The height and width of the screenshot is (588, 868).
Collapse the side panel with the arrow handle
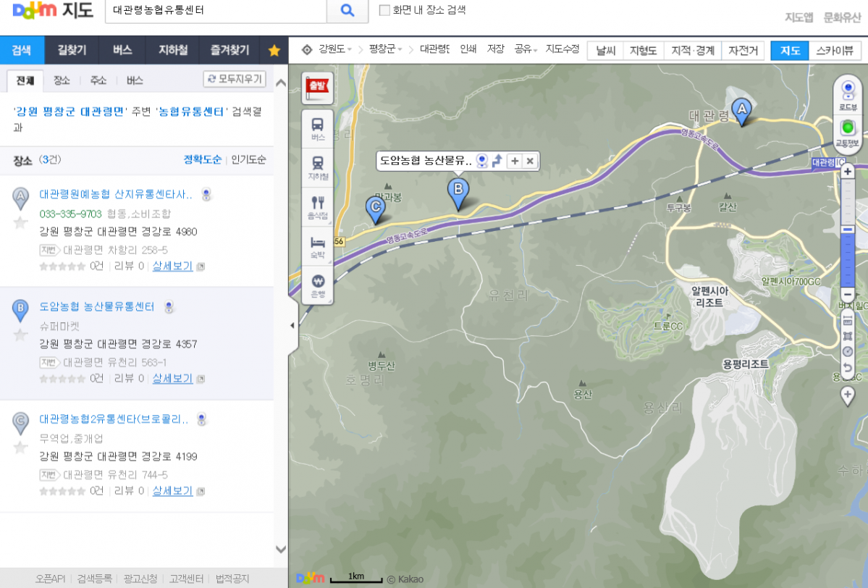point(292,326)
